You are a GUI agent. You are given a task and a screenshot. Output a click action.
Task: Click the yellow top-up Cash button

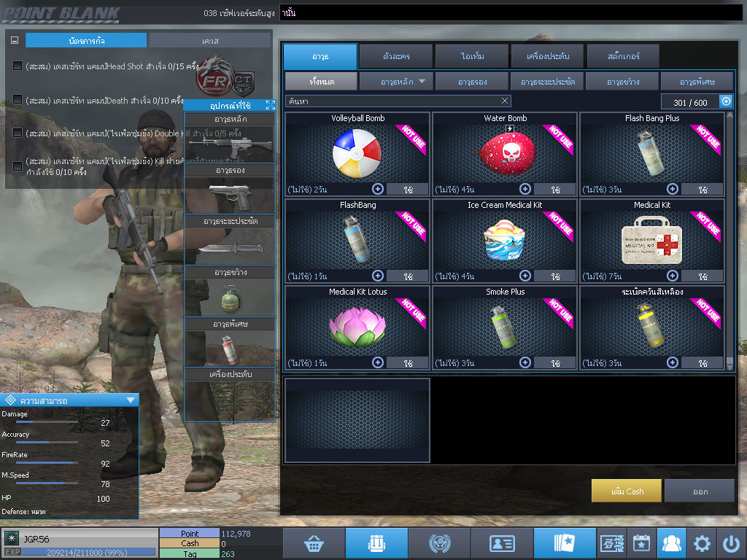(627, 491)
